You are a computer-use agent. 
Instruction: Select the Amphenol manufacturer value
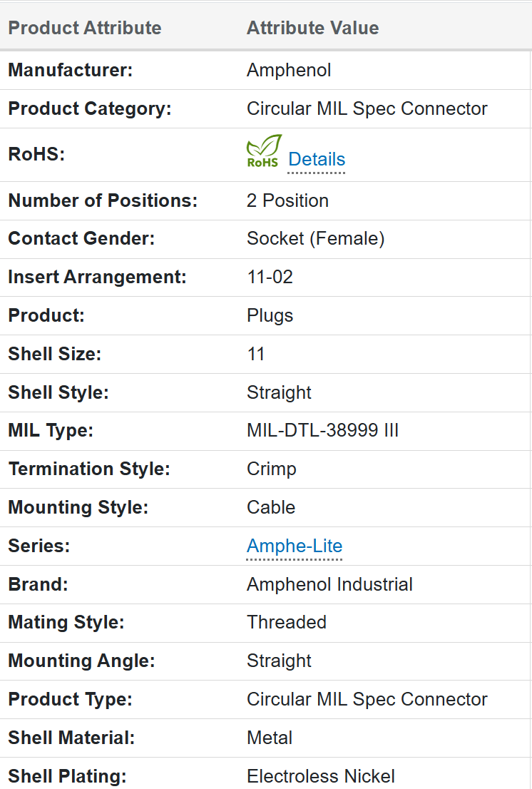point(289,70)
